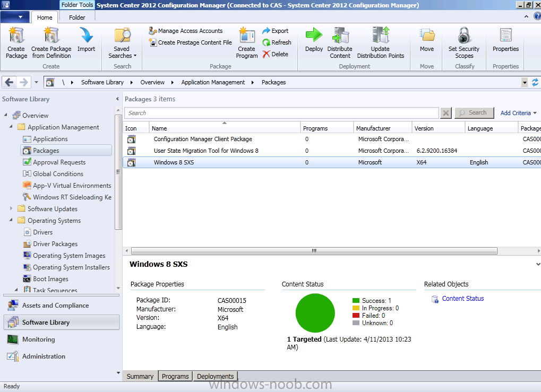Open the Add Criteria dropdown

(519, 113)
